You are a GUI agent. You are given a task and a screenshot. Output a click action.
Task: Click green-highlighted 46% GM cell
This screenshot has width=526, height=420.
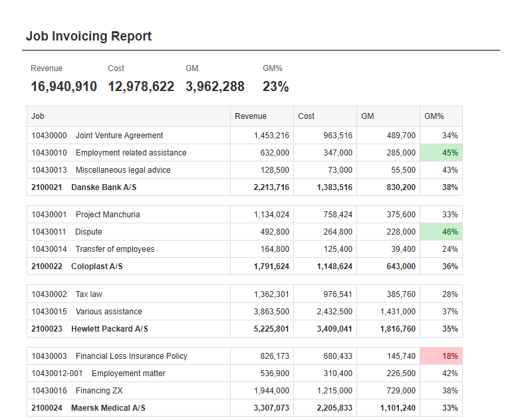pyautogui.click(x=441, y=232)
